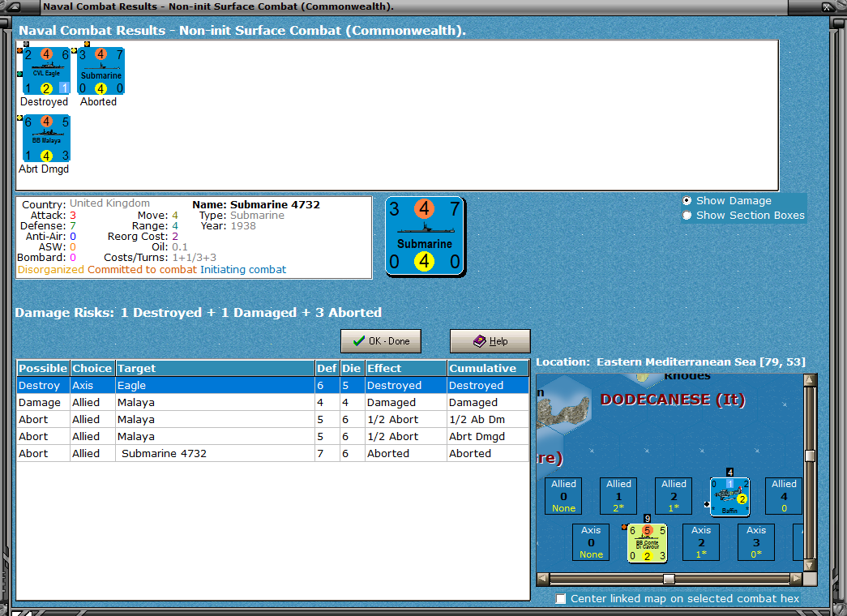This screenshot has height=616, width=847.
Task: Select the CVL Eagle unit counter
Action: [46, 71]
